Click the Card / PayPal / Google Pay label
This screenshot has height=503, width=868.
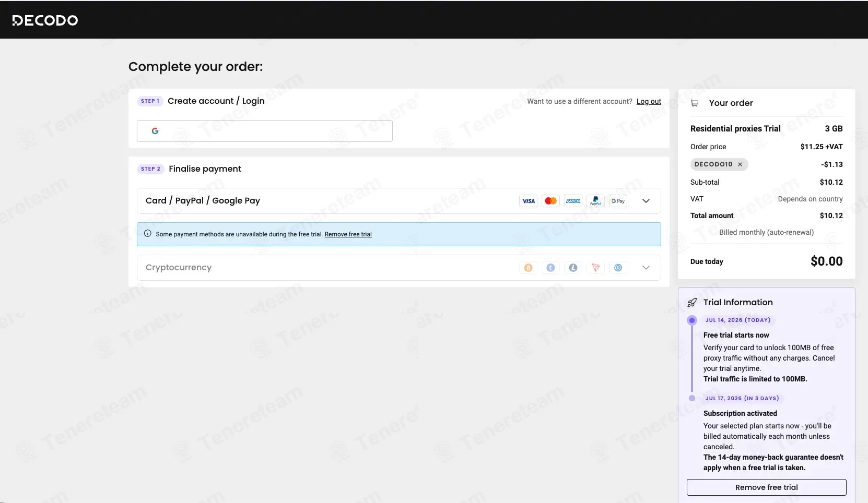click(203, 201)
